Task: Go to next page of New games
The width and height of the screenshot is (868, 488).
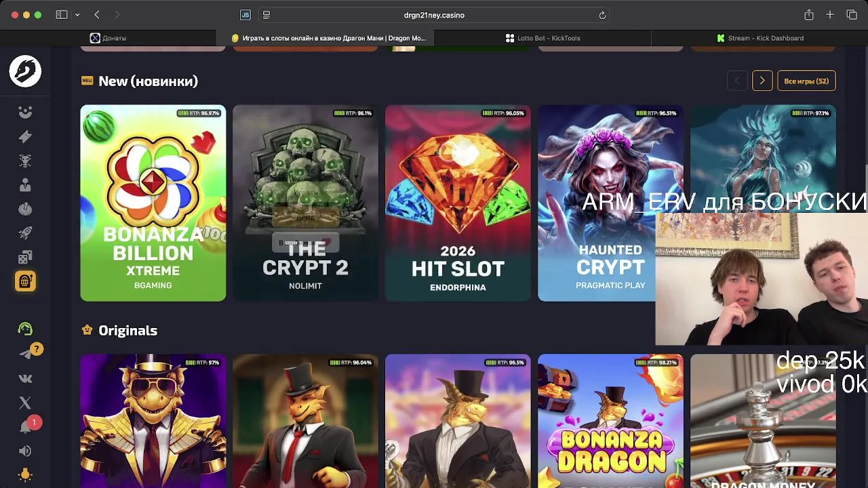Action: click(x=762, y=81)
